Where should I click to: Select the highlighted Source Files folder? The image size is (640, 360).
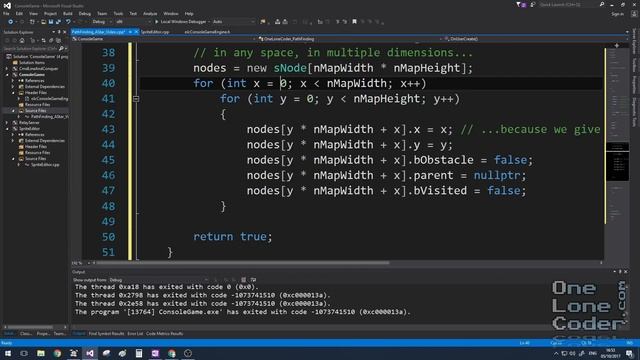click(x=36, y=111)
